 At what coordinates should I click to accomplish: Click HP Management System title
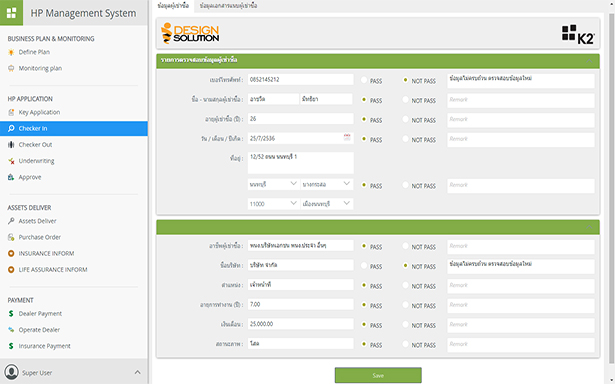click(x=83, y=13)
